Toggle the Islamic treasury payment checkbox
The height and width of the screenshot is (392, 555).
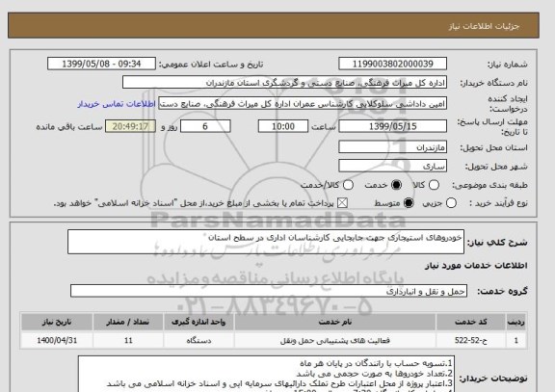click(x=342, y=203)
